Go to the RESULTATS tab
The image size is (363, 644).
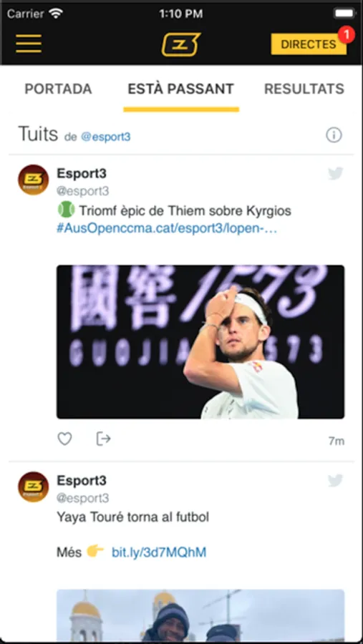(x=304, y=89)
